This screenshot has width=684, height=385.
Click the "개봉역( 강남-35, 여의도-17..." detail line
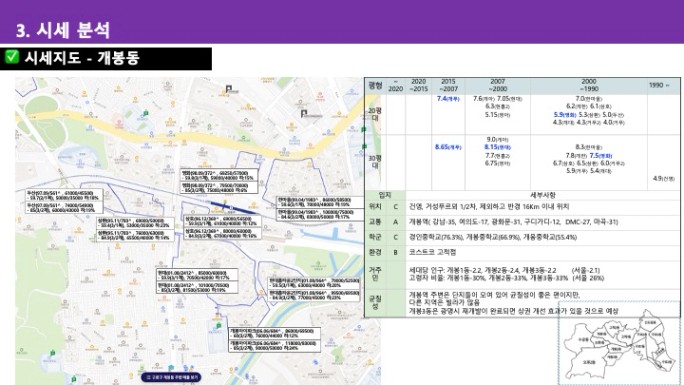point(513,222)
